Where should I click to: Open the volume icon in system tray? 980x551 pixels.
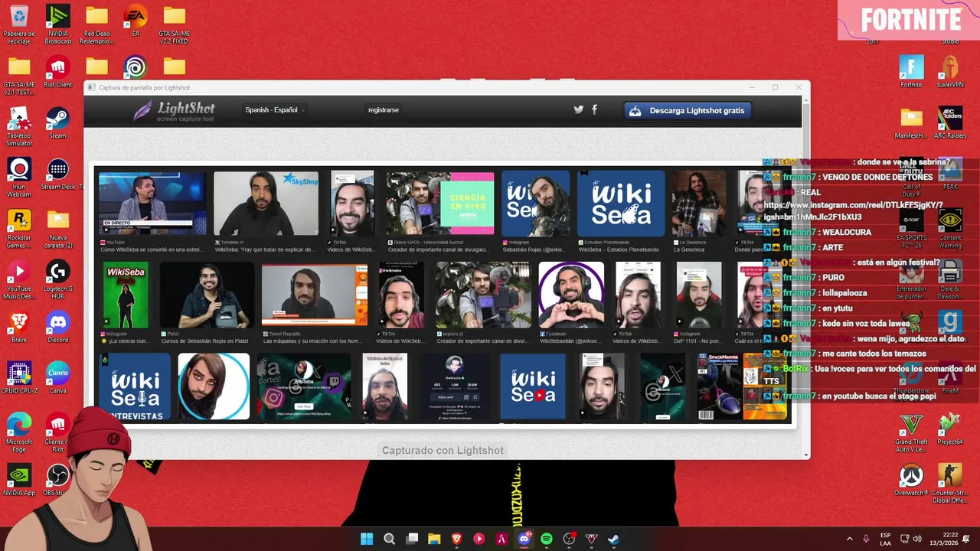(x=917, y=539)
